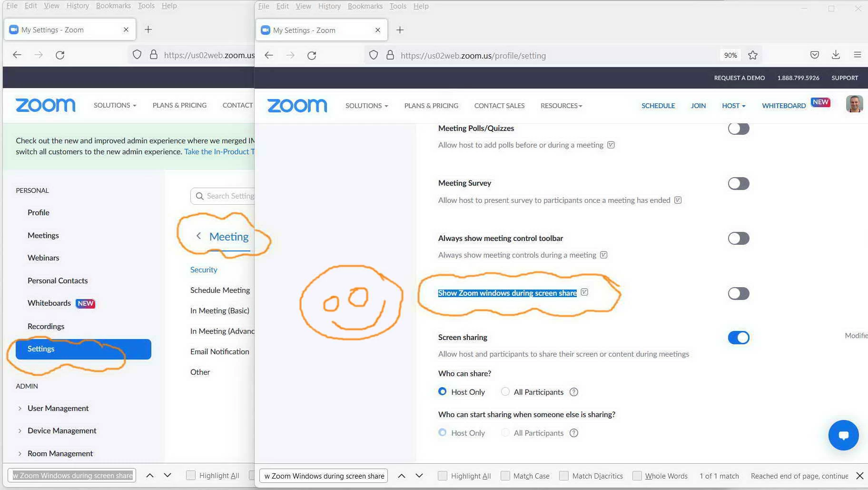The height and width of the screenshot is (490, 868).
Task: Enable Show Zoom windows during screen share
Action: (739, 293)
